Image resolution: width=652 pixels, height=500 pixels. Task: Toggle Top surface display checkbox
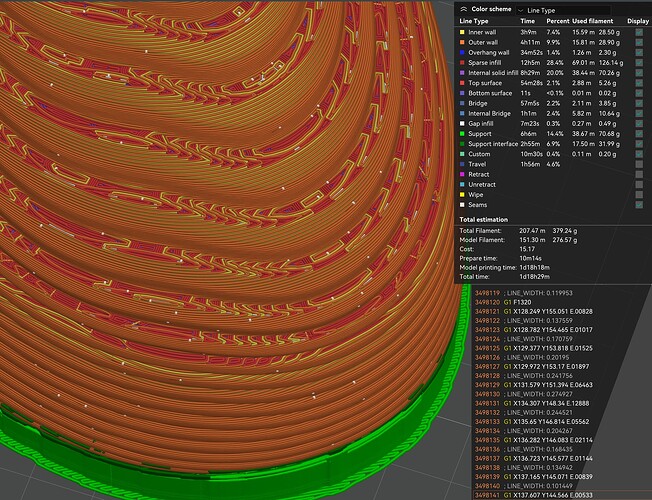point(639,83)
